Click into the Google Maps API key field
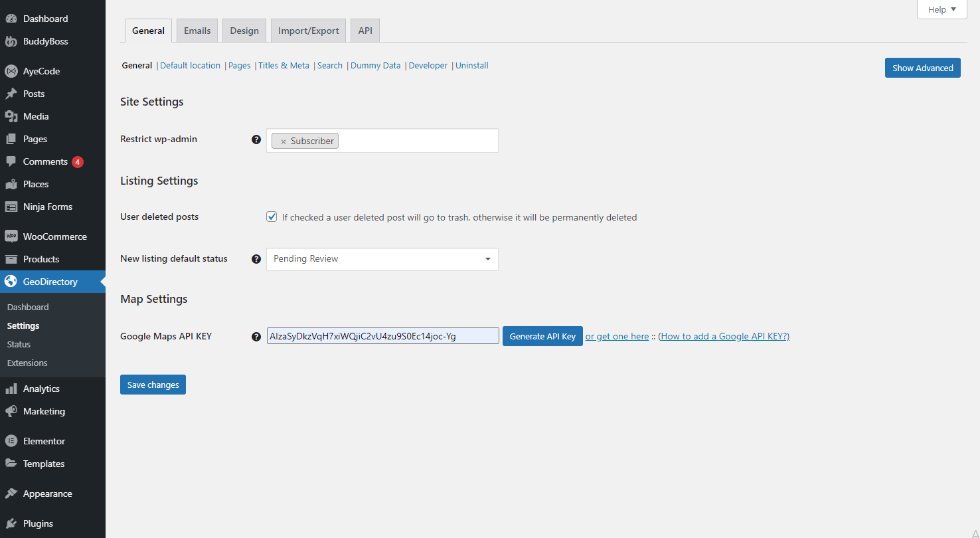The width and height of the screenshot is (980, 538). pos(382,336)
